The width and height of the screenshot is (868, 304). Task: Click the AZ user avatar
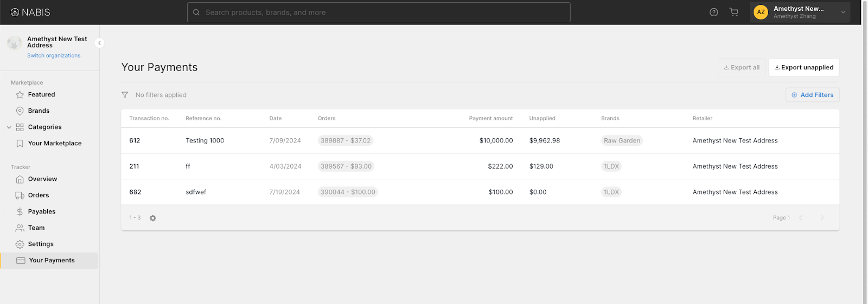(761, 12)
